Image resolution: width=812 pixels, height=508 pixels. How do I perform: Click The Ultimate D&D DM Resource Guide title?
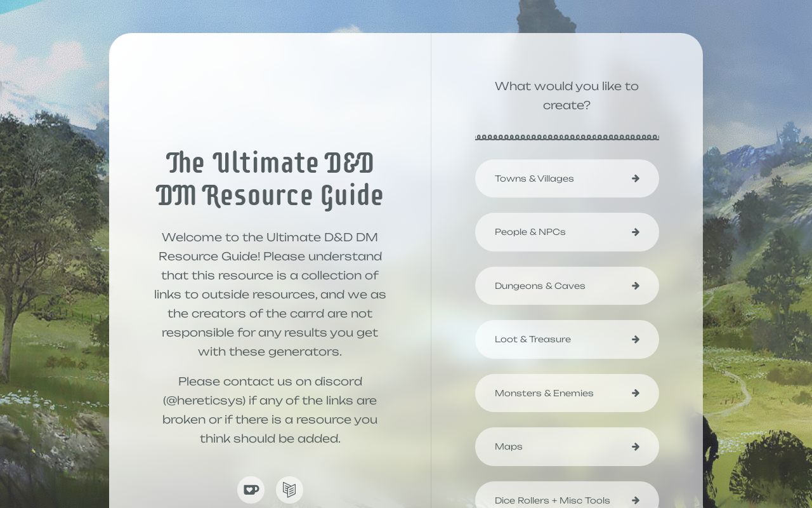click(x=270, y=180)
